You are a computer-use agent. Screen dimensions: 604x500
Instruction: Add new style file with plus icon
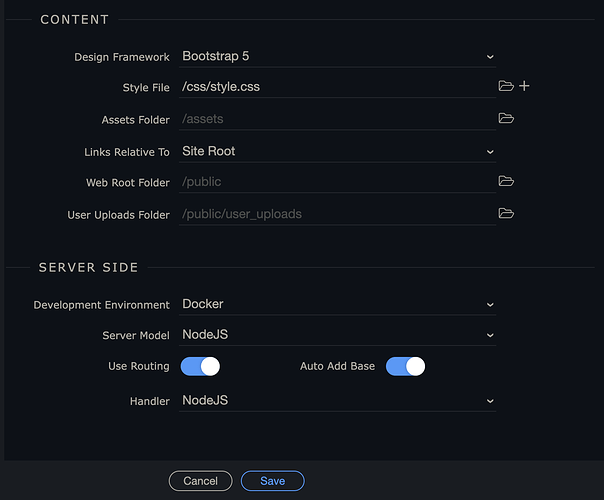[x=524, y=86]
